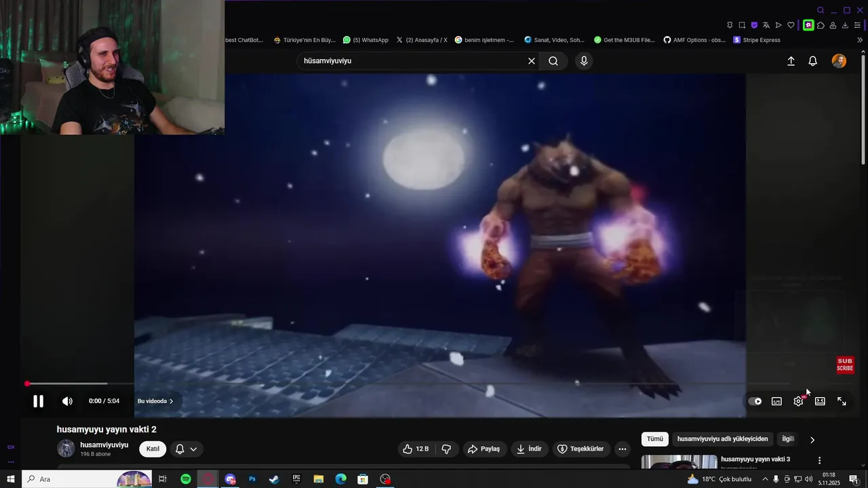The image size is (868, 488).
Task: Start voice search with the microphone
Action: (x=584, y=61)
